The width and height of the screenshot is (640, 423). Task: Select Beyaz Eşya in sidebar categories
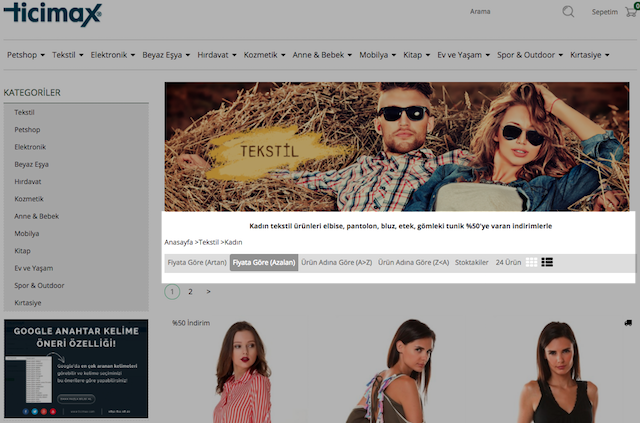coord(31,163)
